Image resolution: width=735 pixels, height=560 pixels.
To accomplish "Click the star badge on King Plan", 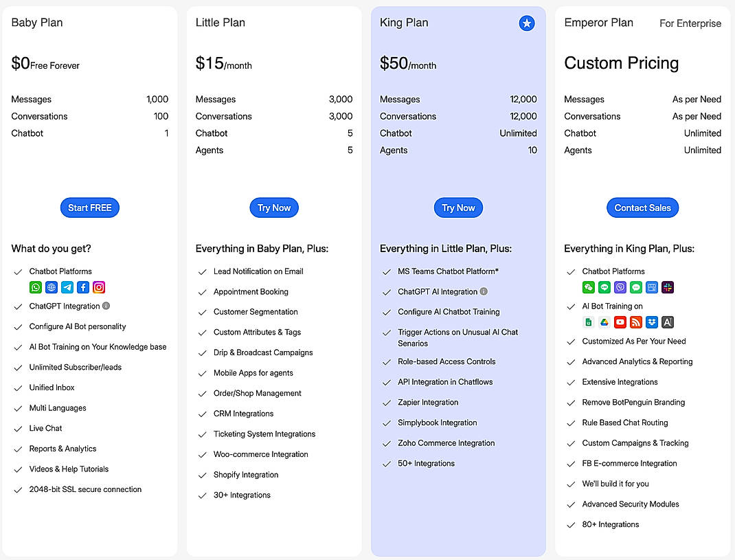I will click(x=527, y=24).
